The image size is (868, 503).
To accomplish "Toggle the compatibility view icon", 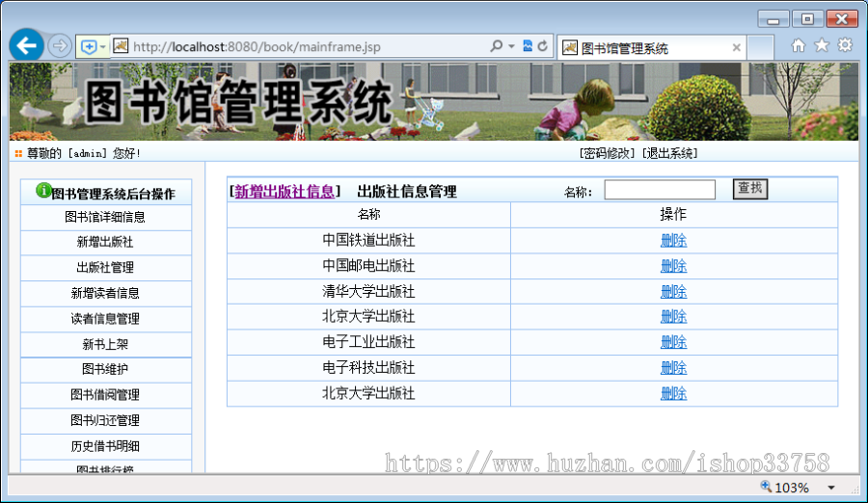I will (x=528, y=46).
